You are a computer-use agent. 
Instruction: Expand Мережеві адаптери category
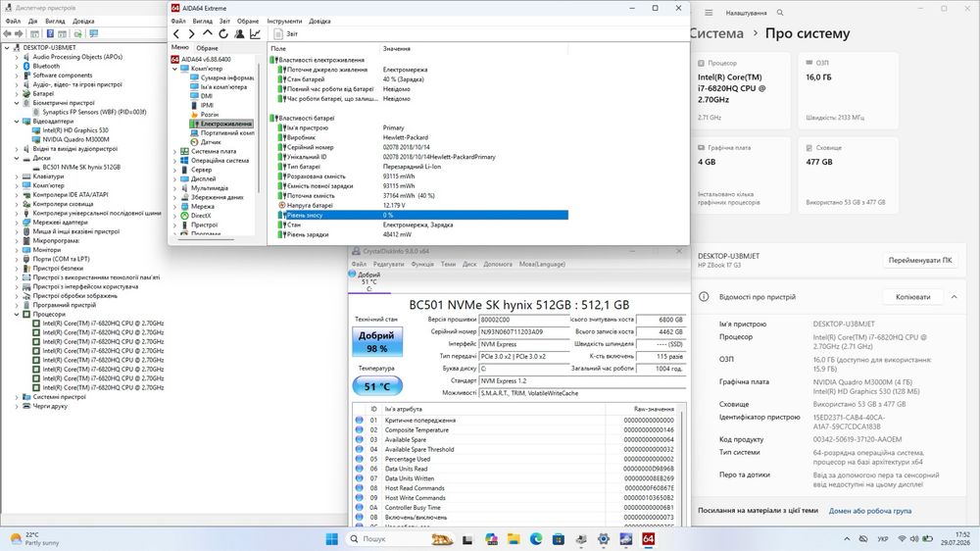[x=17, y=222]
